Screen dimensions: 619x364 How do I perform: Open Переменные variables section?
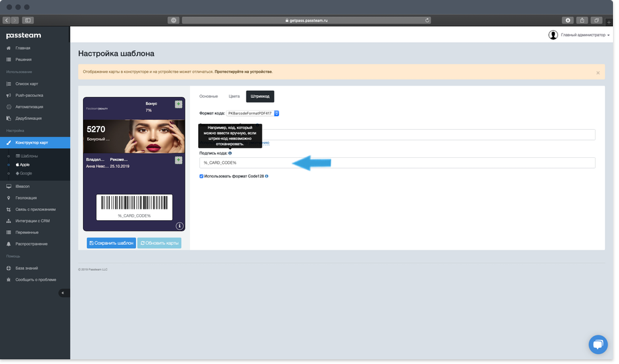27,233
